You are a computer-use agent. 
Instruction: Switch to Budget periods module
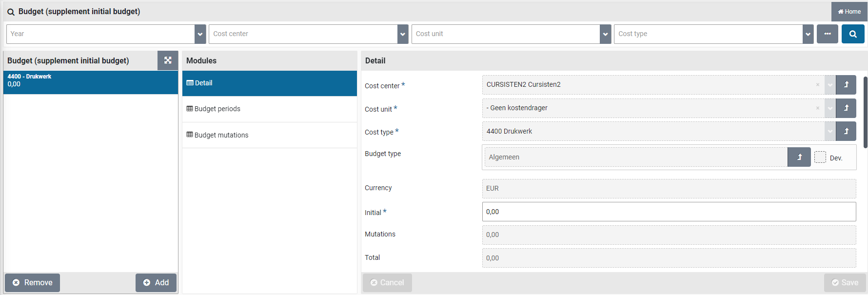pos(217,109)
